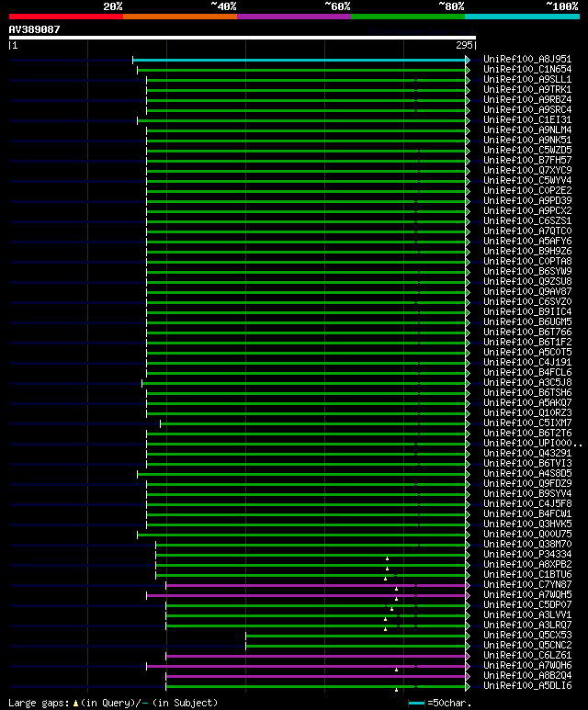Click UniRef100_Q9FDZ9 label
The height and width of the screenshot is (710, 588).
(527, 484)
